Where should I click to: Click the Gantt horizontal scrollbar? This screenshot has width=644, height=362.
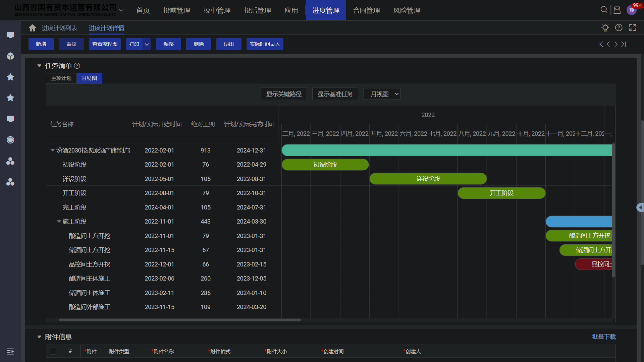pyautogui.click(x=180, y=320)
